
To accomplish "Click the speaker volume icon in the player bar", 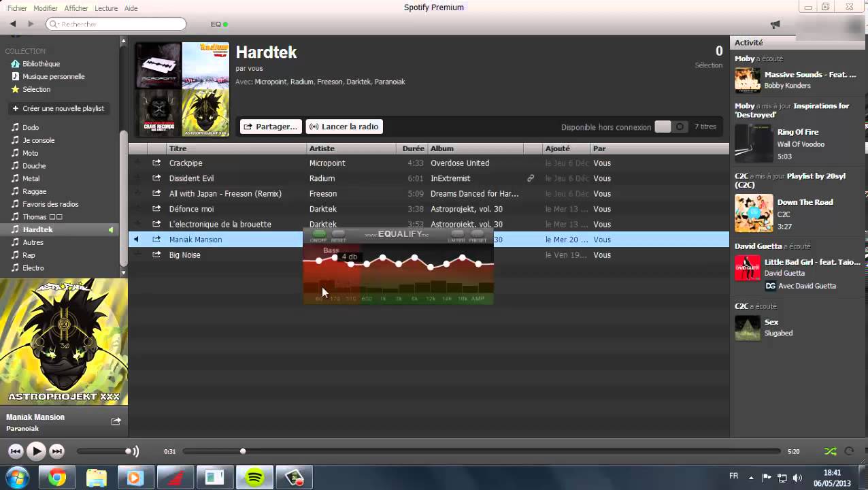I will tap(135, 451).
